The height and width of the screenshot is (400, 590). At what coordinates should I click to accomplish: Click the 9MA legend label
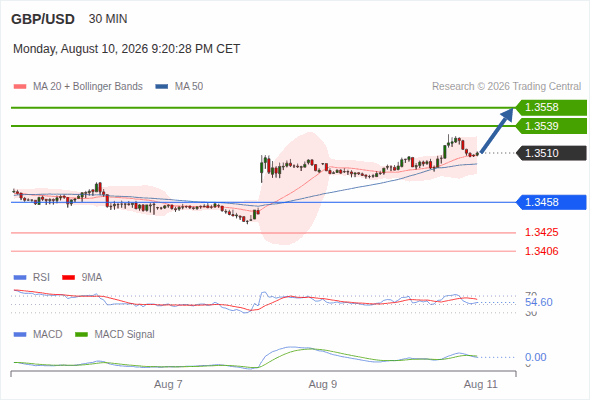pos(92,277)
